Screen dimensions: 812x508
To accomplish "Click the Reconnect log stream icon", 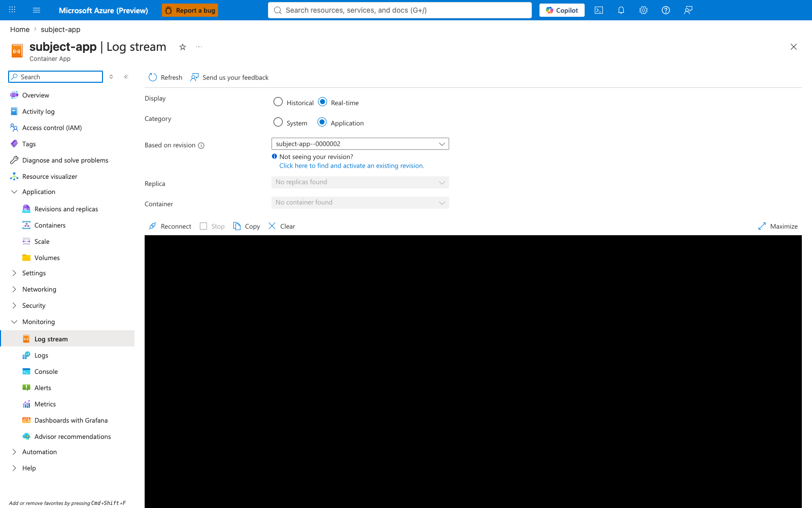I will coord(153,226).
